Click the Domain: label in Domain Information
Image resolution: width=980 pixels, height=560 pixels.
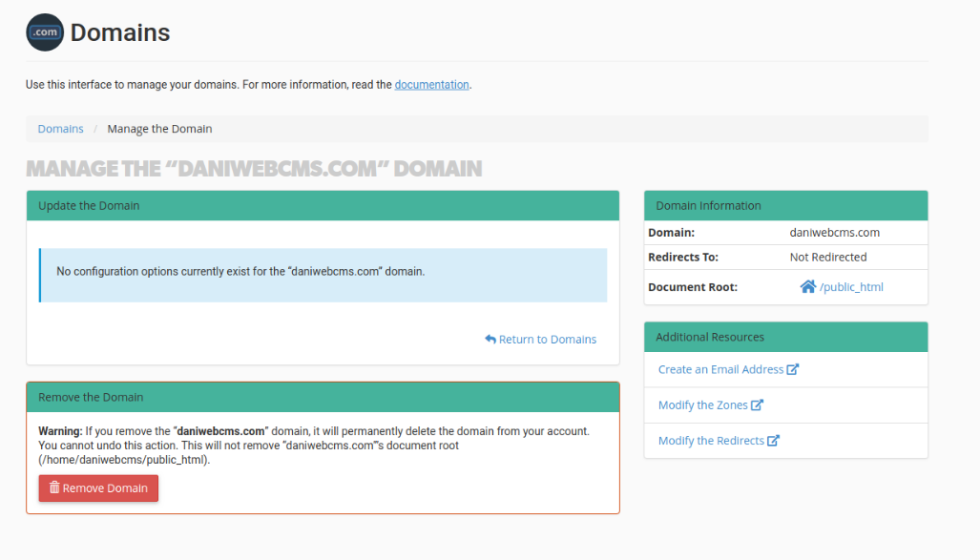tap(671, 233)
